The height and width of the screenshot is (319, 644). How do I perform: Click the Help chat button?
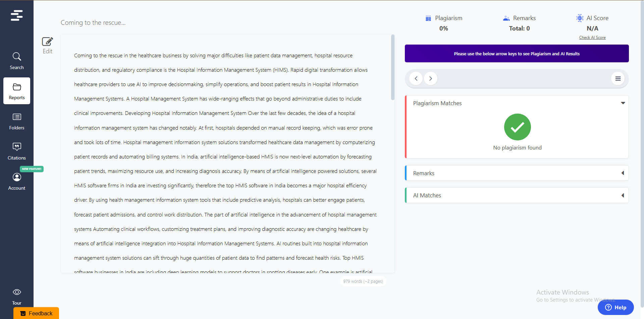tap(615, 307)
